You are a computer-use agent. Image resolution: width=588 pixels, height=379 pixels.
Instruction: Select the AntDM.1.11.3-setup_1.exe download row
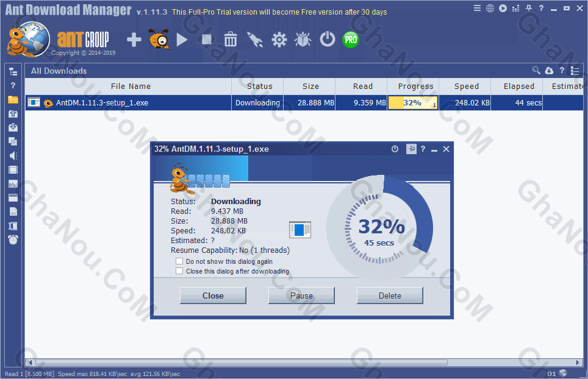(x=304, y=102)
